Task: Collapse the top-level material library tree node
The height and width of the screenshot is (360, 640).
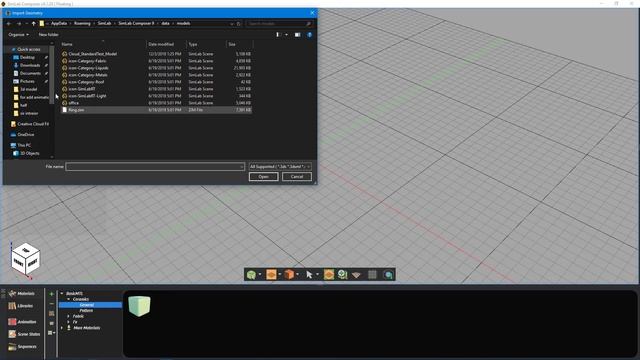Action: pyautogui.click(x=62, y=293)
